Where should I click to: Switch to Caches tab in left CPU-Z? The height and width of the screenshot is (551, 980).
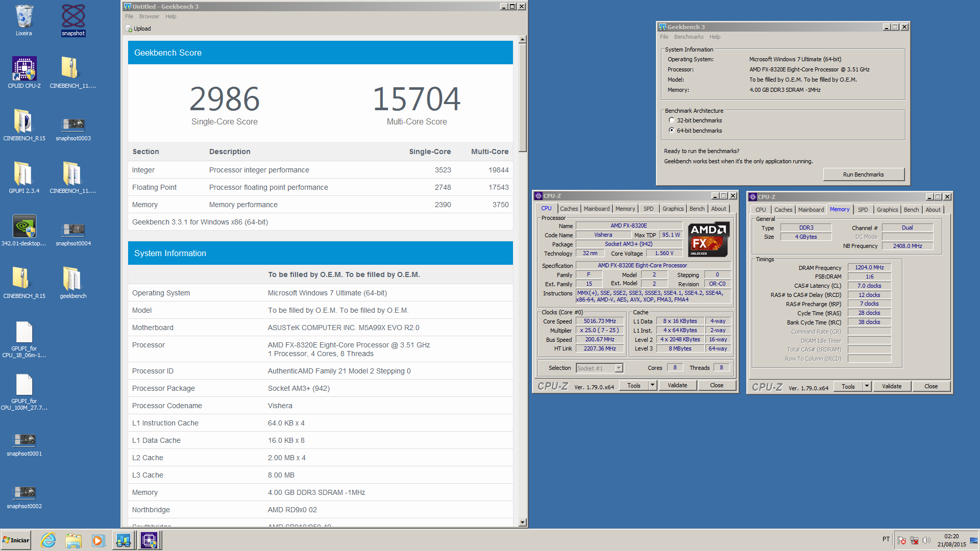[x=569, y=209]
